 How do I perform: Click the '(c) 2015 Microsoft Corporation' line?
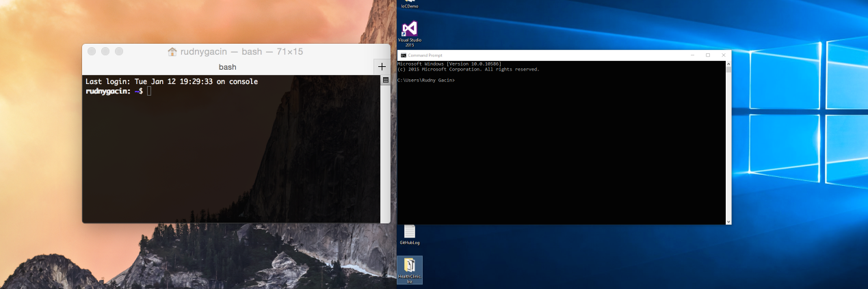tap(469, 69)
